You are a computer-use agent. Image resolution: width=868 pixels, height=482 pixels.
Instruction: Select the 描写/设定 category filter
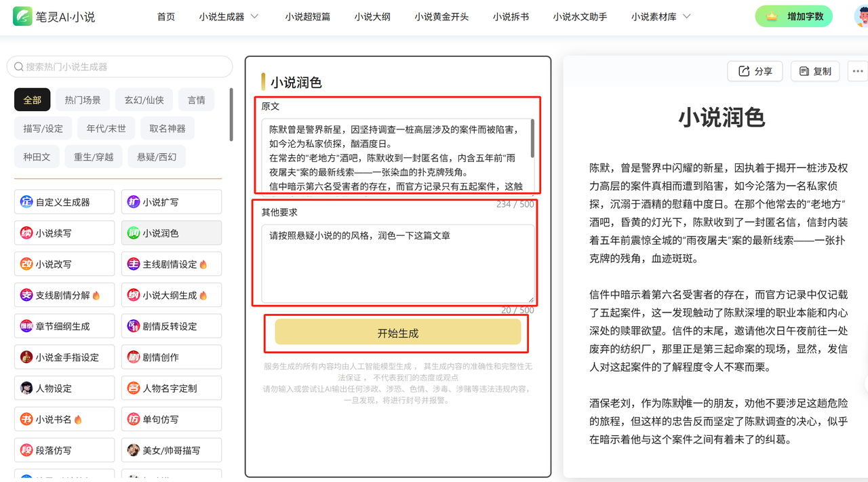(43, 128)
